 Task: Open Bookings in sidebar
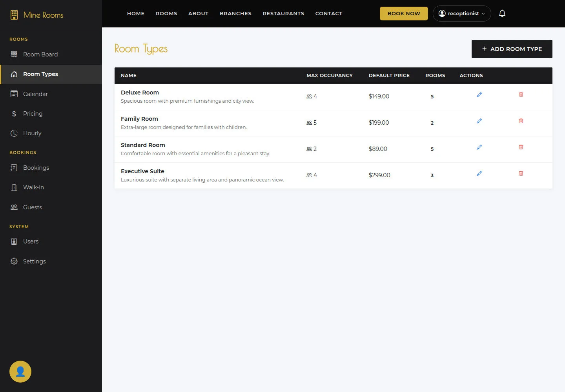tap(51, 168)
